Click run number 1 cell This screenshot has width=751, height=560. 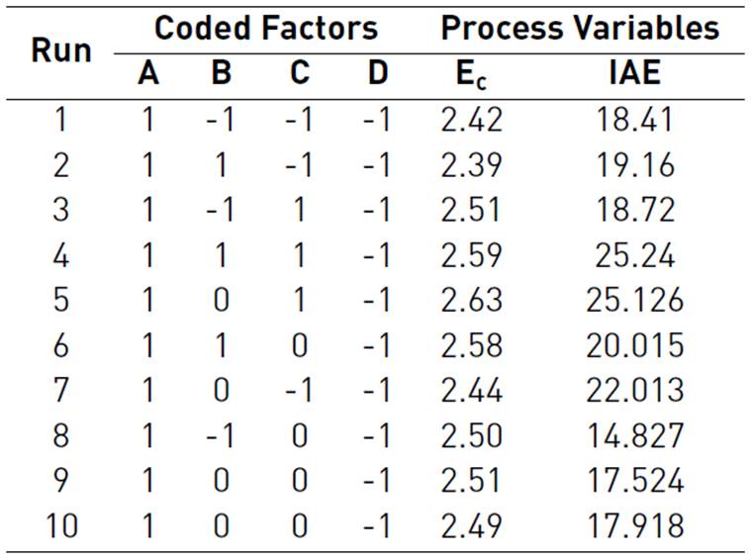(x=61, y=121)
